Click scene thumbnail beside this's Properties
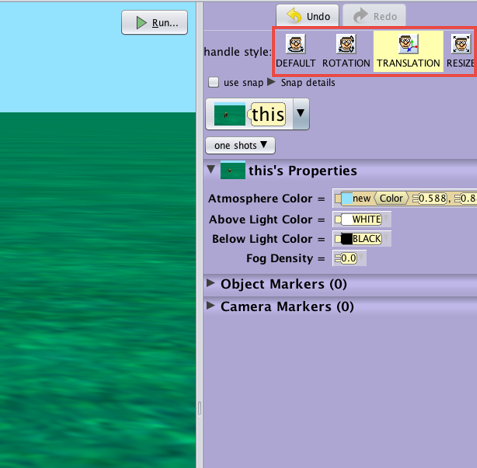The width and height of the screenshot is (477, 468). tap(233, 171)
